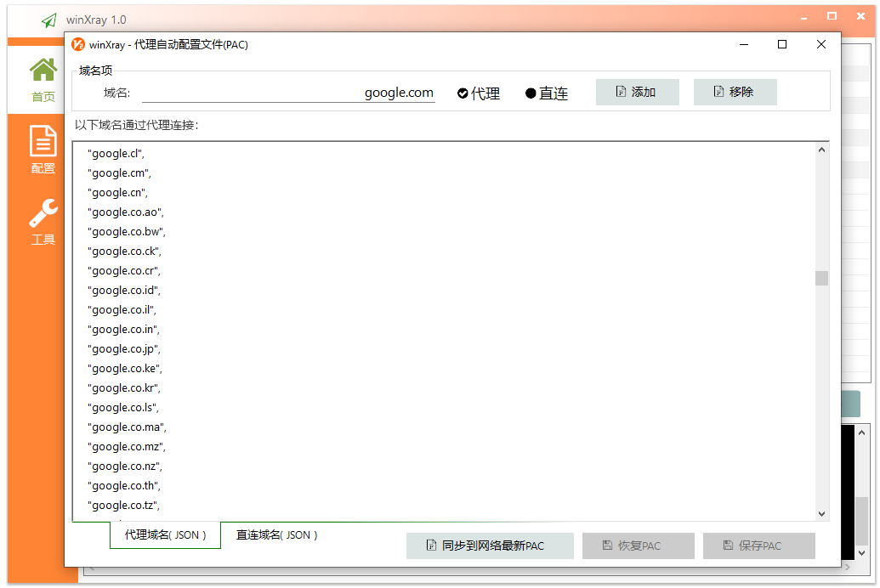
Task: Click the winXray paper plane logo
Action: (48, 20)
